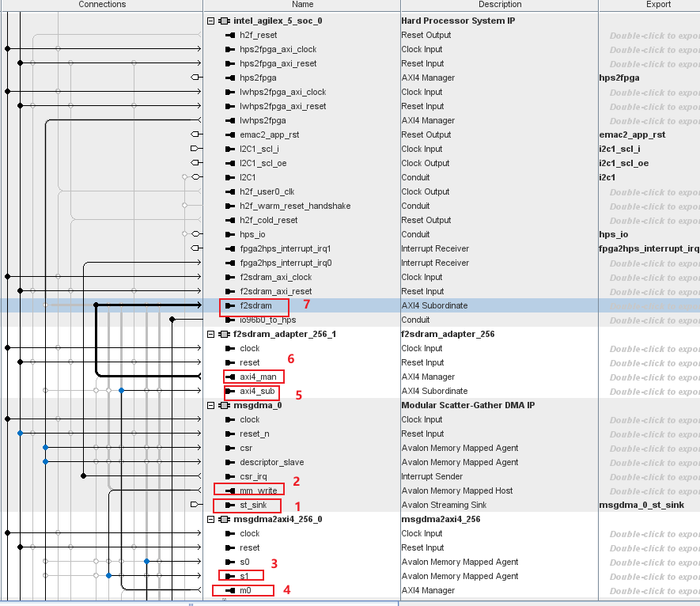The image size is (700, 606).
Task: Click the descriptor_slave port arrow icon
Action: (230, 462)
